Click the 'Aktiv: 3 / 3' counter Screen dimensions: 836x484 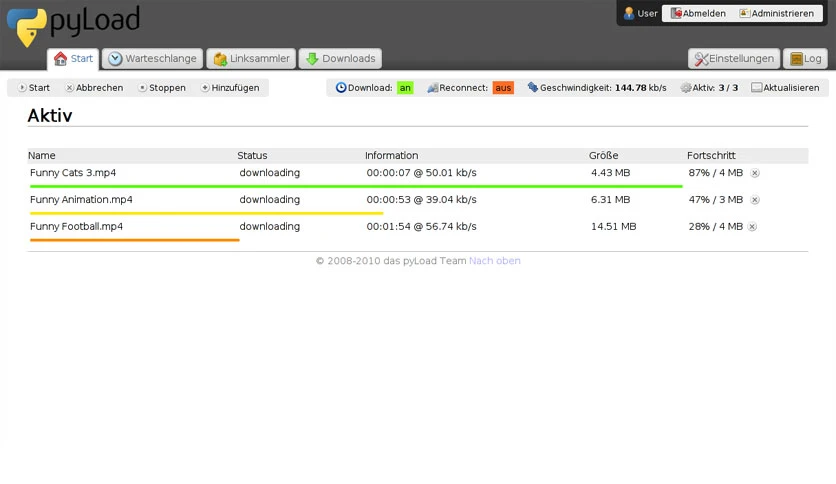pos(715,88)
